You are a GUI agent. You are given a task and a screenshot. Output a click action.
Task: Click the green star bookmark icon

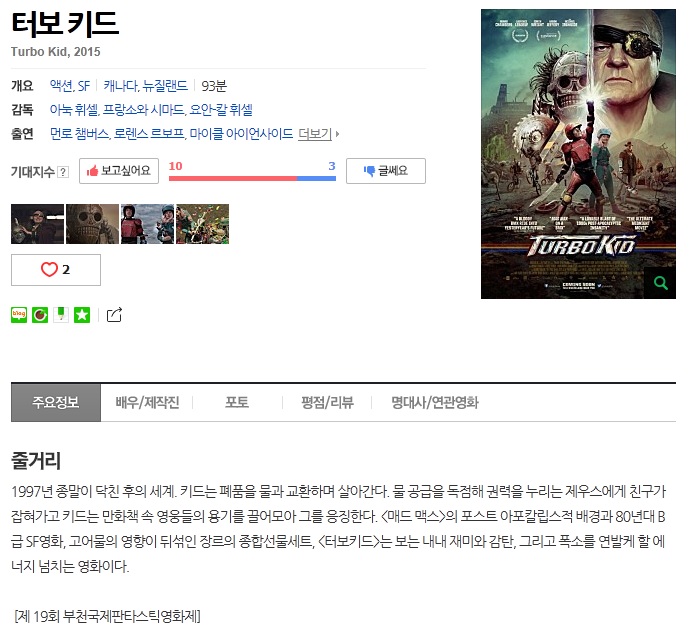click(82, 315)
